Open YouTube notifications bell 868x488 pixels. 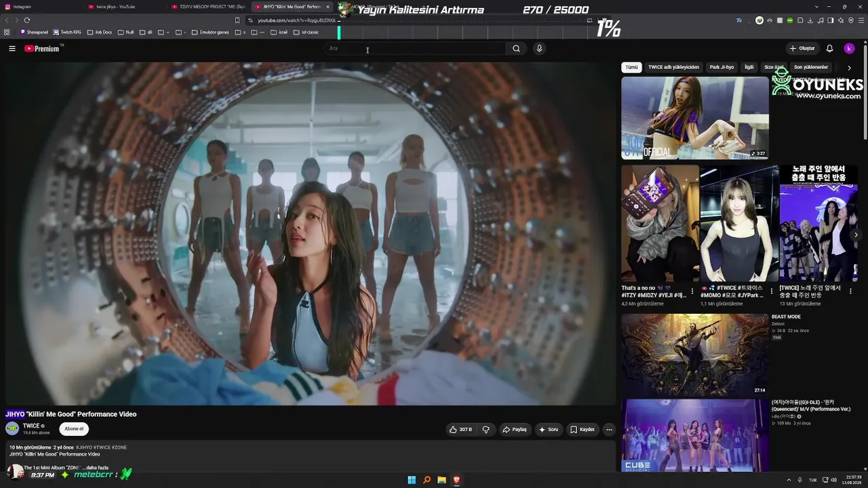point(829,49)
